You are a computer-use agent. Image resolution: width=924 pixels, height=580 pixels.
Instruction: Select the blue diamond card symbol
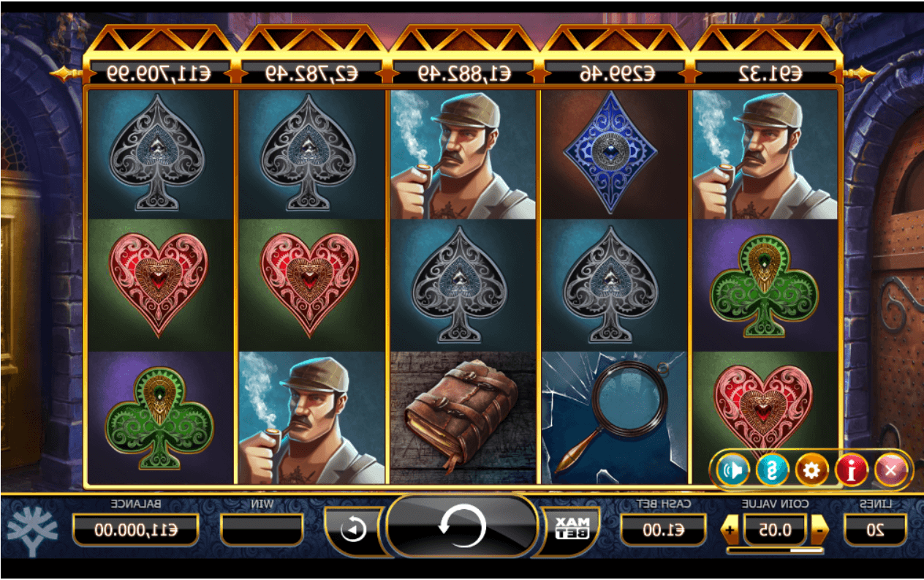pos(615,154)
